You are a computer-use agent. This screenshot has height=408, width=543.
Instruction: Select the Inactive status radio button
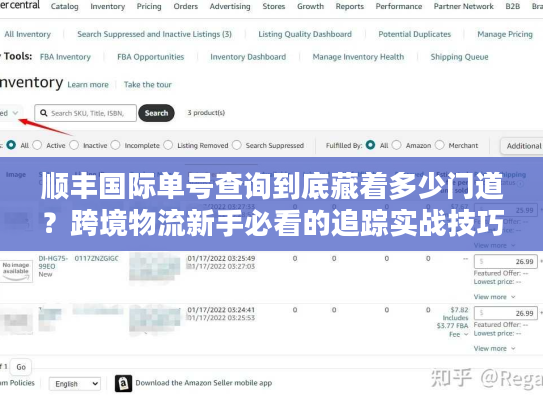(x=74, y=145)
